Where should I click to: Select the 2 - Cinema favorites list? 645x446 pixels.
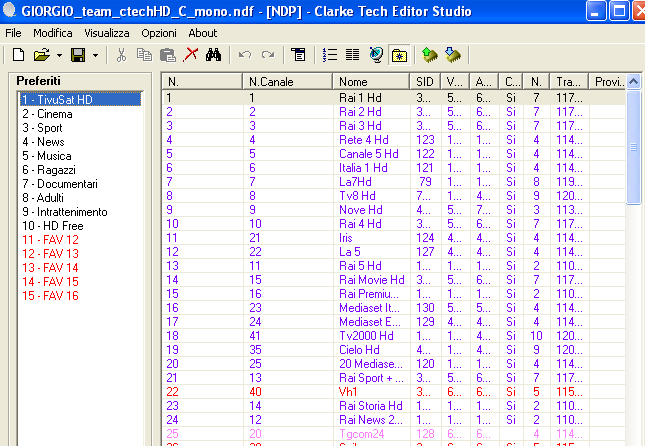pyautogui.click(x=47, y=114)
